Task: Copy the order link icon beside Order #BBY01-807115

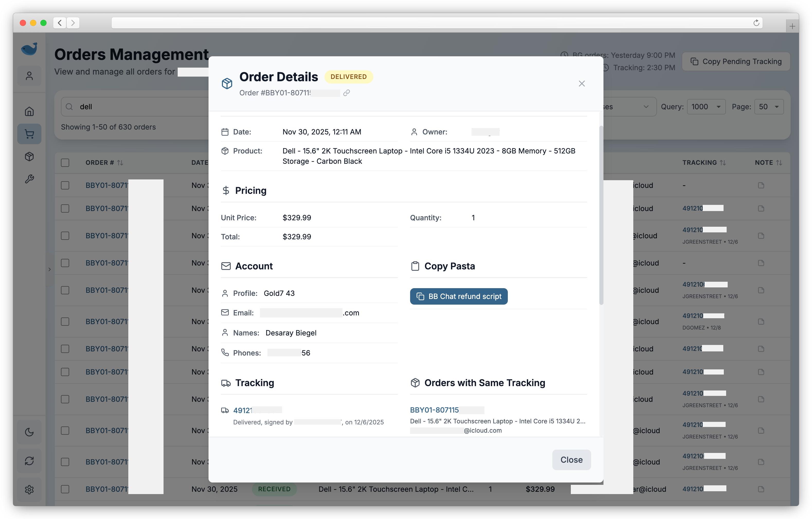Action: point(347,93)
